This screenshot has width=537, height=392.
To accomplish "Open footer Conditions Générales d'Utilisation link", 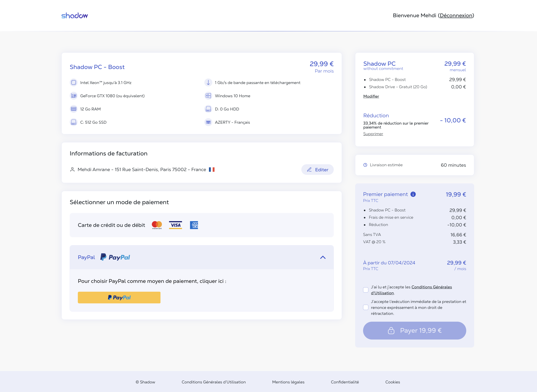I will pyautogui.click(x=214, y=382).
